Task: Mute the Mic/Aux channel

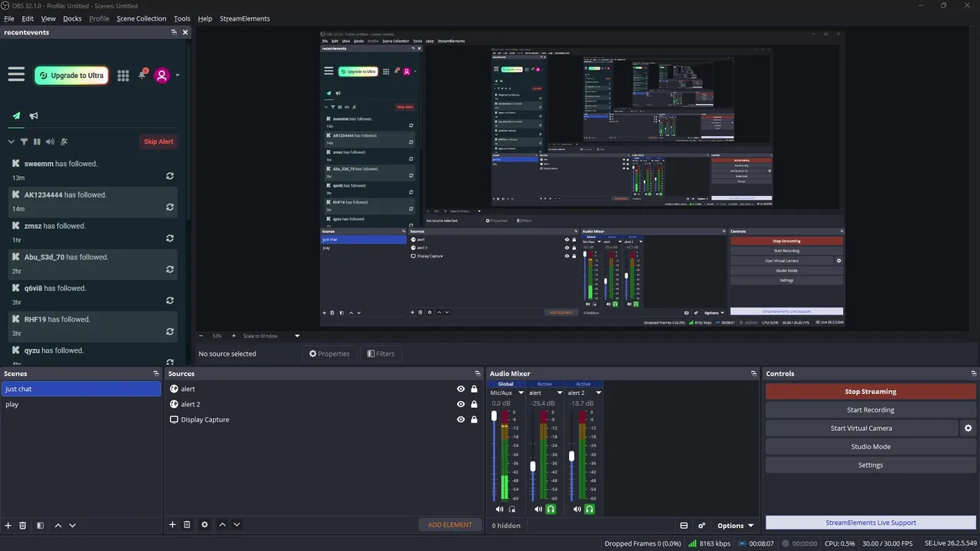Action: pos(500,509)
